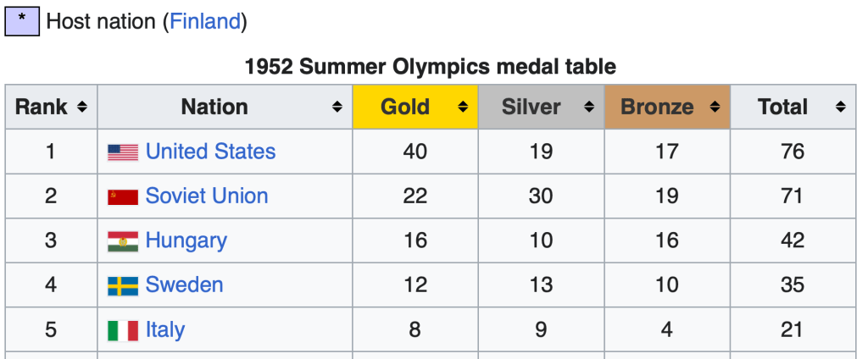Click the United States flag icon
The image size is (868, 359).
[123, 152]
